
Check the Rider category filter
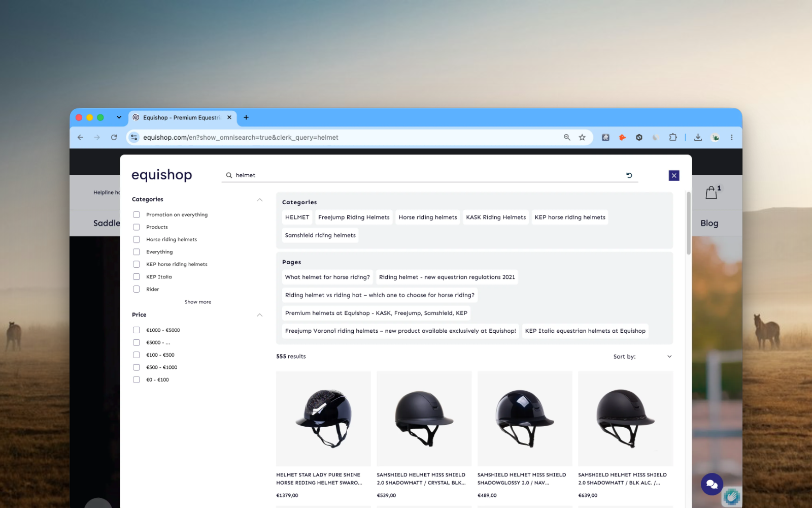[137, 289]
